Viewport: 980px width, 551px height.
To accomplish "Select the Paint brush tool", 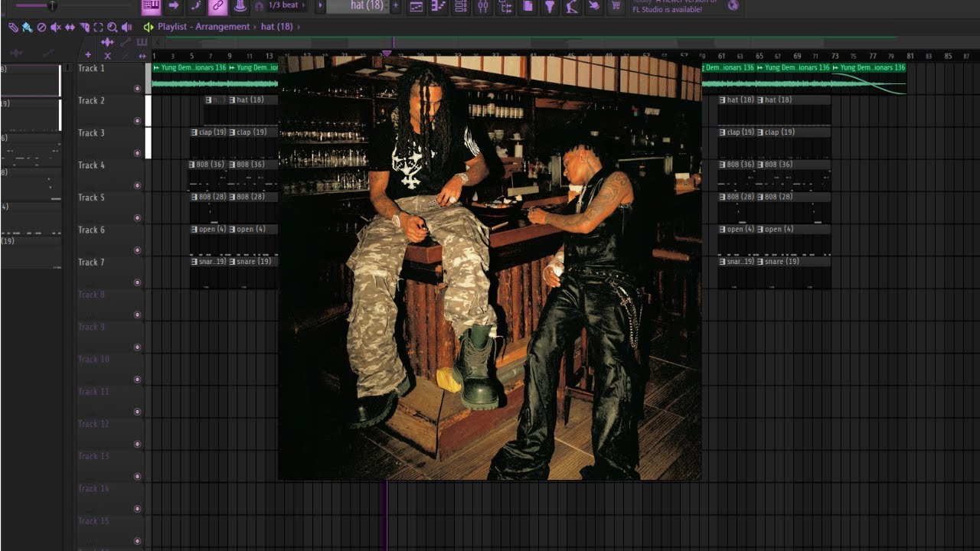I will coord(27,27).
